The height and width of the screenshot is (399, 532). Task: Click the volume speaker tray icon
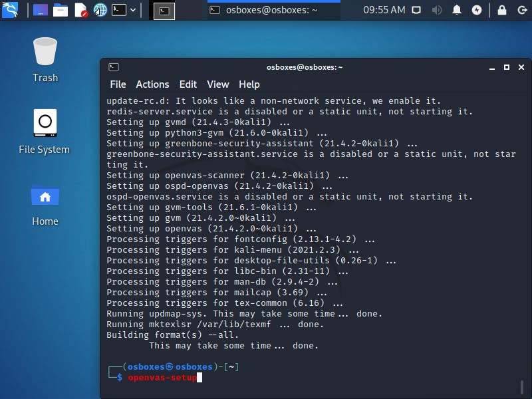tap(437, 10)
